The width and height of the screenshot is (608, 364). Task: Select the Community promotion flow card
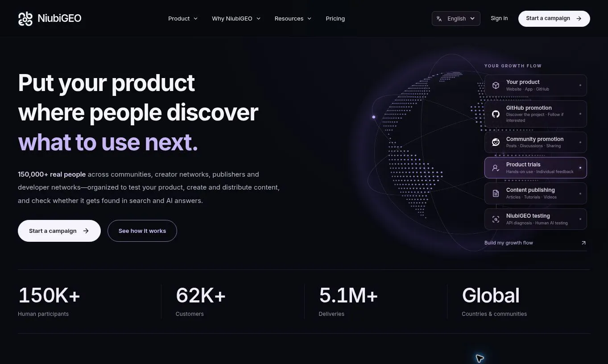click(x=535, y=142)
